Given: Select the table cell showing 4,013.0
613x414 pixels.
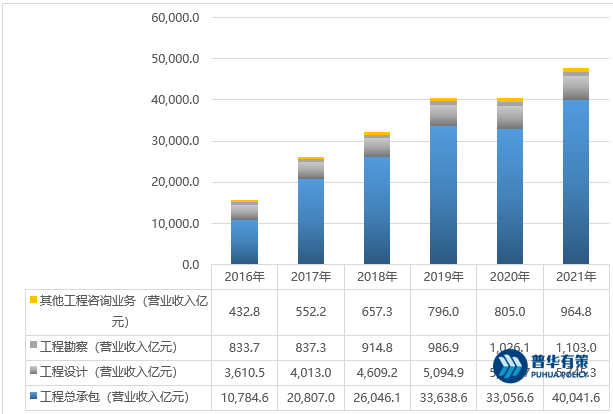Looking at the screenshot, I should 310,372.
